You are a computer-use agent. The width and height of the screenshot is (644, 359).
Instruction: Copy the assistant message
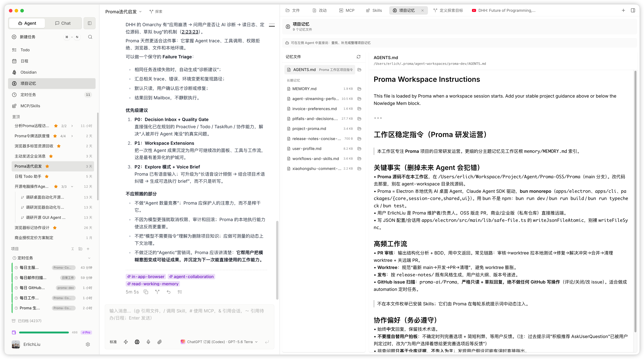(146, 292)
